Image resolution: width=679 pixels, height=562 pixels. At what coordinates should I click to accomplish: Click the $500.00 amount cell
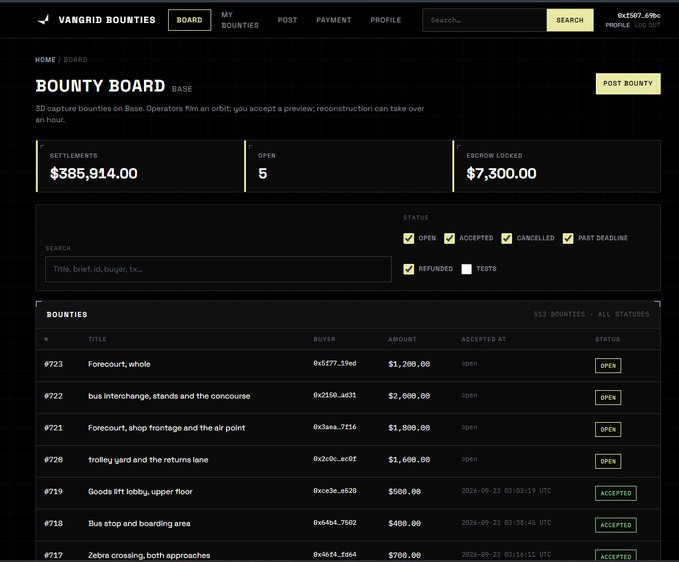click(x=404, y=491)
